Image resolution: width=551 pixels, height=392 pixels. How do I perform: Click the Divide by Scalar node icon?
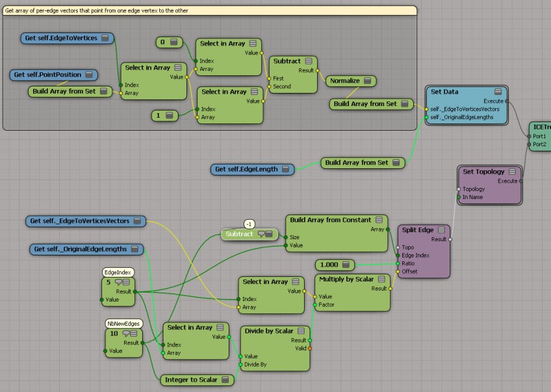coord(301,331)
